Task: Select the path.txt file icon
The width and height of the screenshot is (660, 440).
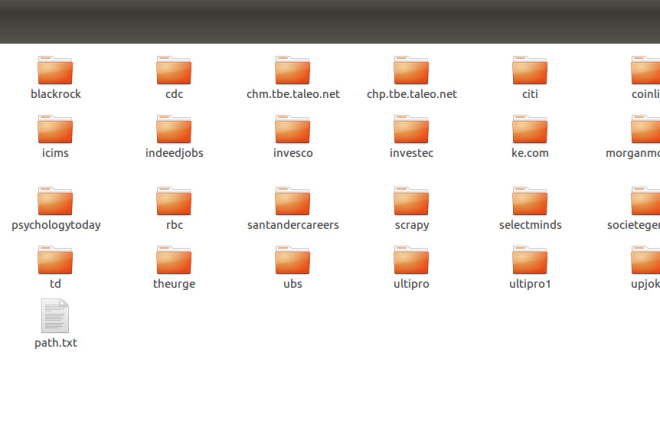Action: [55, 315]
